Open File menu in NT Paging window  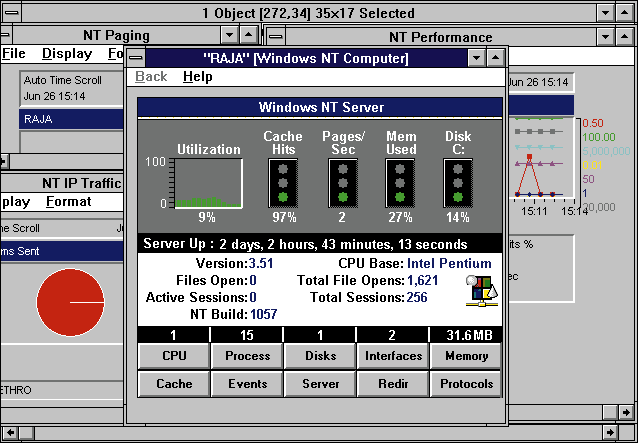13,54
